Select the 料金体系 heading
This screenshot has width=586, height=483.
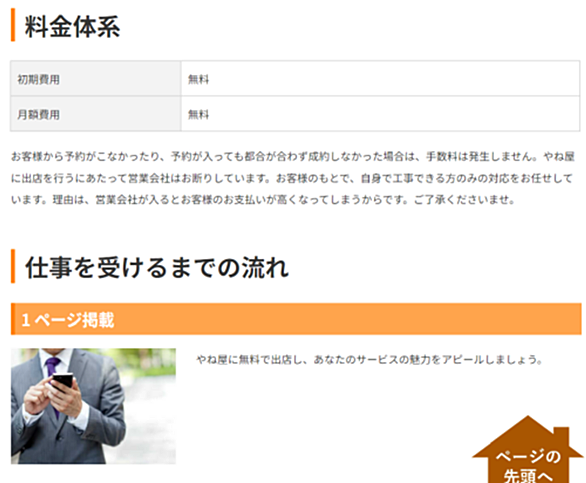(x=72, y=27)
